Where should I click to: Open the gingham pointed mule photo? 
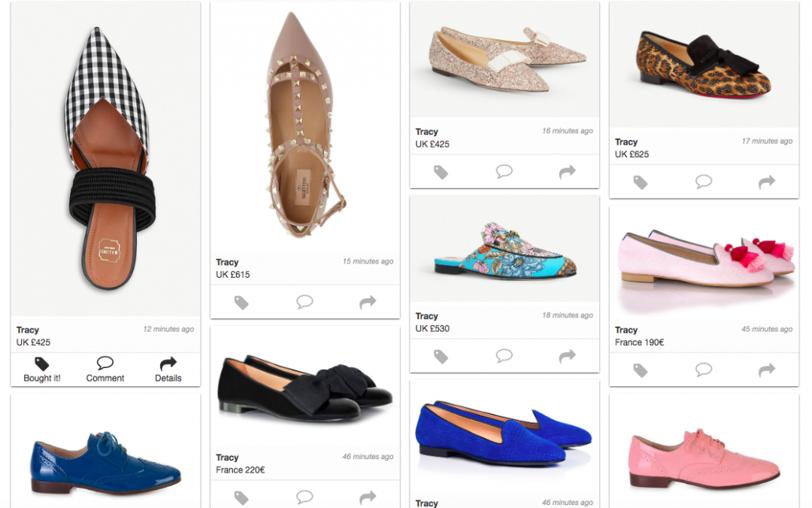point(105,160)
